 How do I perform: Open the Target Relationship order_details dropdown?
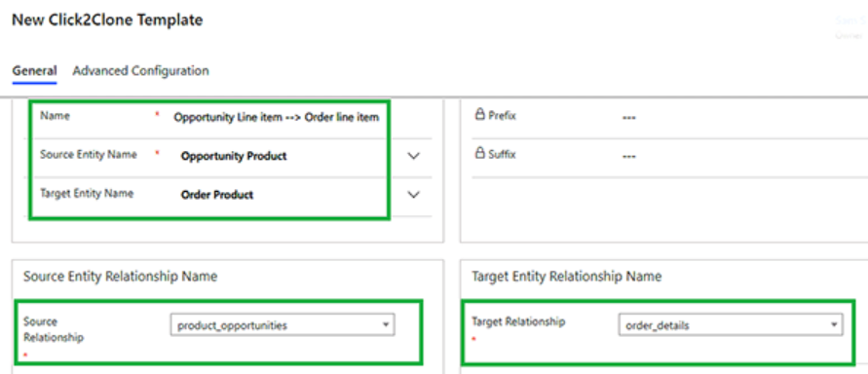(731, 325)
